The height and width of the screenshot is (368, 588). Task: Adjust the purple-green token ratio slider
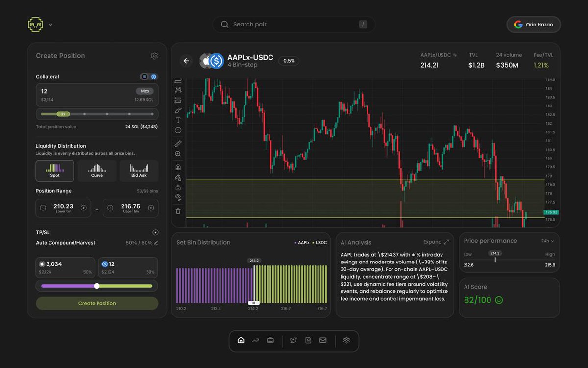coord(97,286)
